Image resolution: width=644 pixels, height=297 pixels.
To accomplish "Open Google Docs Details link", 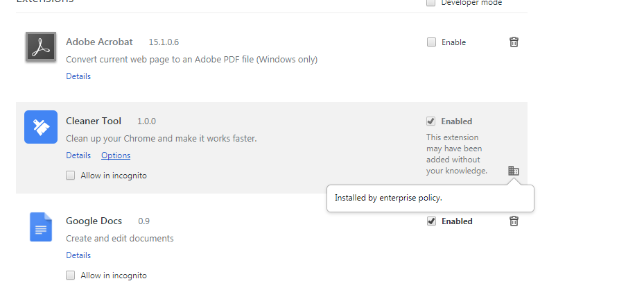I will [x=78, y=255].
